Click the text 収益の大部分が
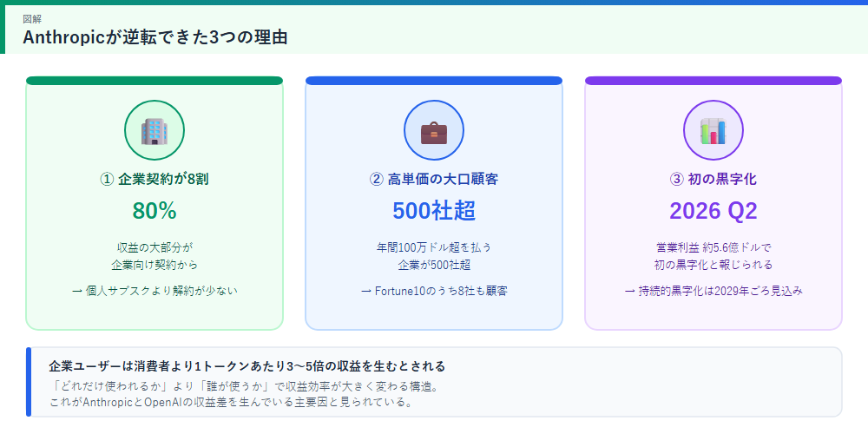The width and height of the screenshot is (868, 434). (x=154, y=247)
